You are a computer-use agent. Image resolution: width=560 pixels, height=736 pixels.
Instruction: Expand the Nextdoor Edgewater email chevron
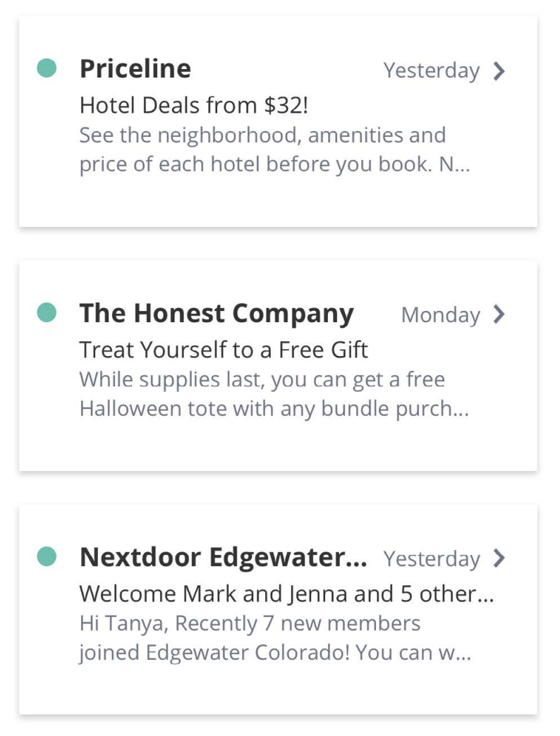(499, 558)
